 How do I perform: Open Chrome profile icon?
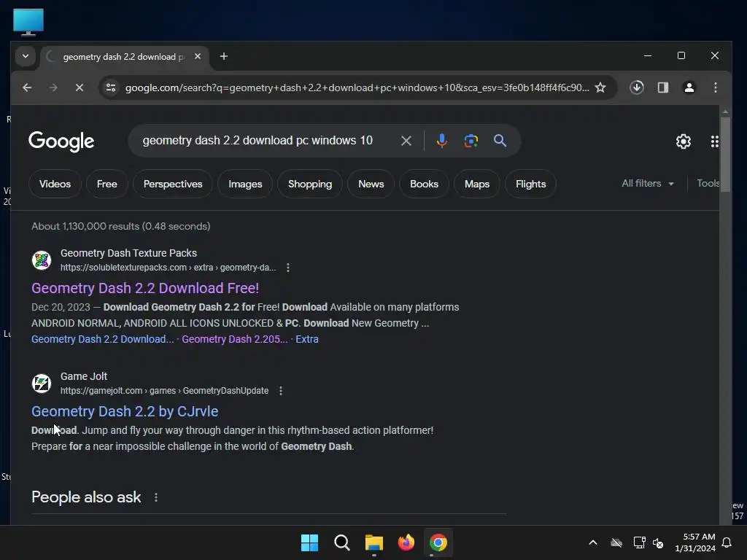689,87
